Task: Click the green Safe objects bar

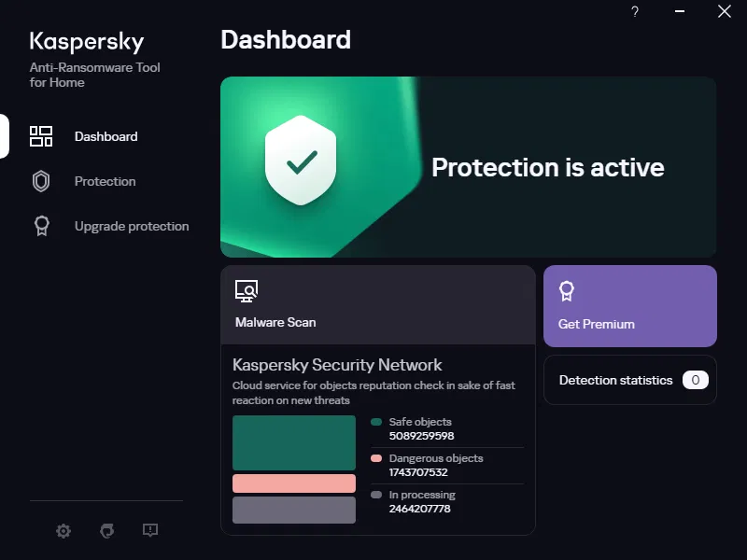Action: click(294, 442)
